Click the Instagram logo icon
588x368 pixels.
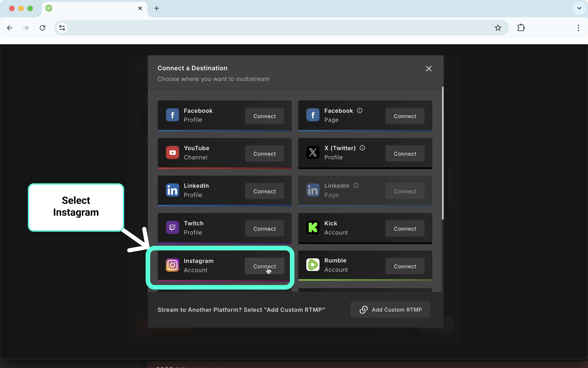pyautogui.click(x=173, y=265)
